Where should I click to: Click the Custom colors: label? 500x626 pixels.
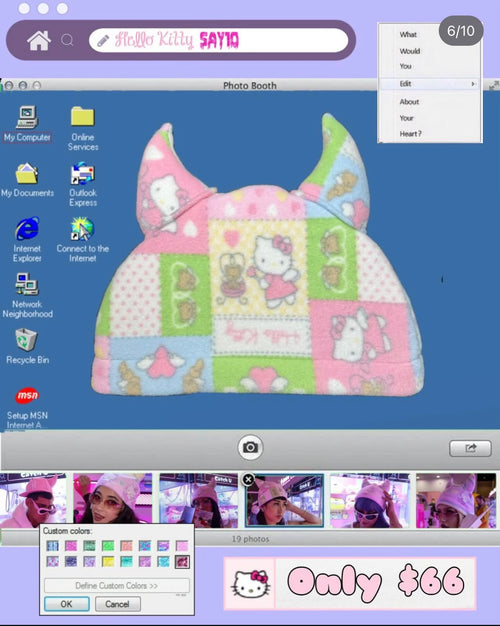click(67, 531)
